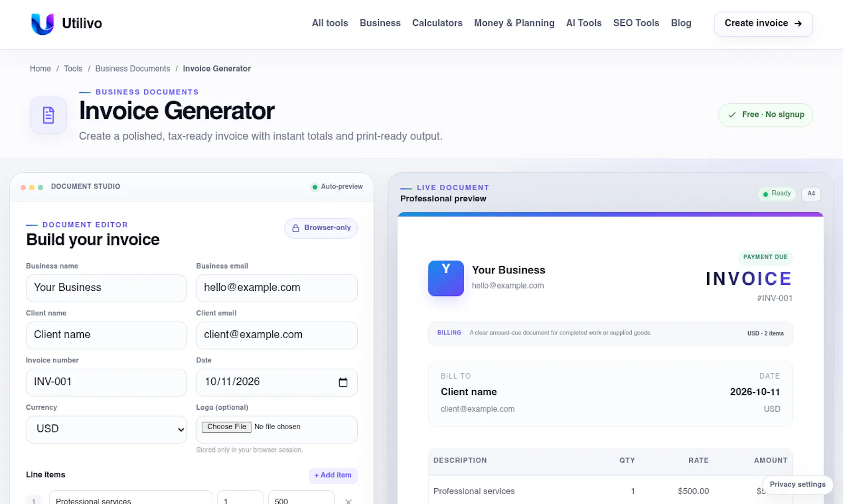Open Money & Planning menu
This screenshot has width=843, height=504.
pyautogui.click(x=514, y=23)
